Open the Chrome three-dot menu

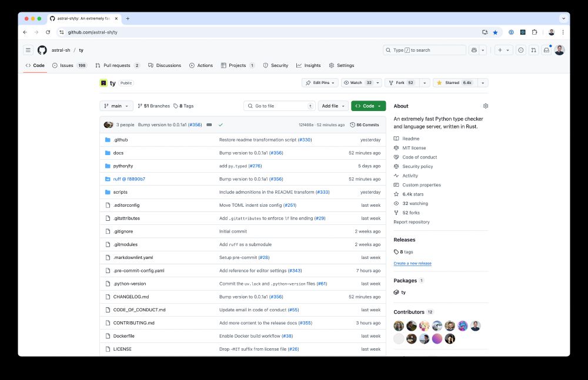click(563, 32)
